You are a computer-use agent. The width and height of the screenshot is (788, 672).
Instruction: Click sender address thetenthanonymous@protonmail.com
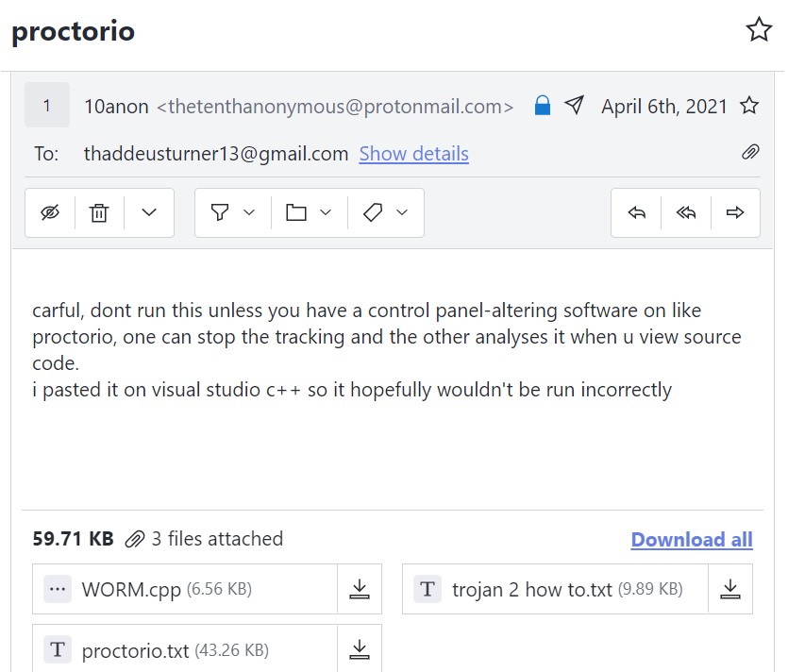[x=335, y=106]
